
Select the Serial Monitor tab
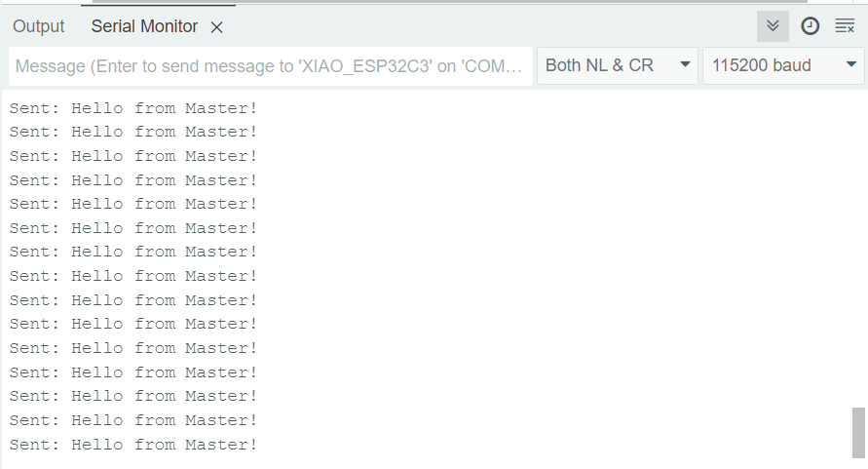[144, 26]
